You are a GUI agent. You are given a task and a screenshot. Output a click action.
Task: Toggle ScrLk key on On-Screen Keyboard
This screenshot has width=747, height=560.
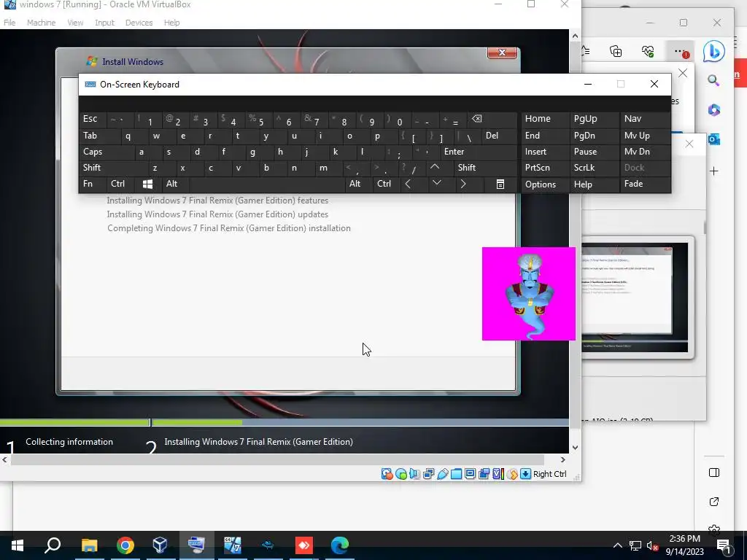point(594,168)
